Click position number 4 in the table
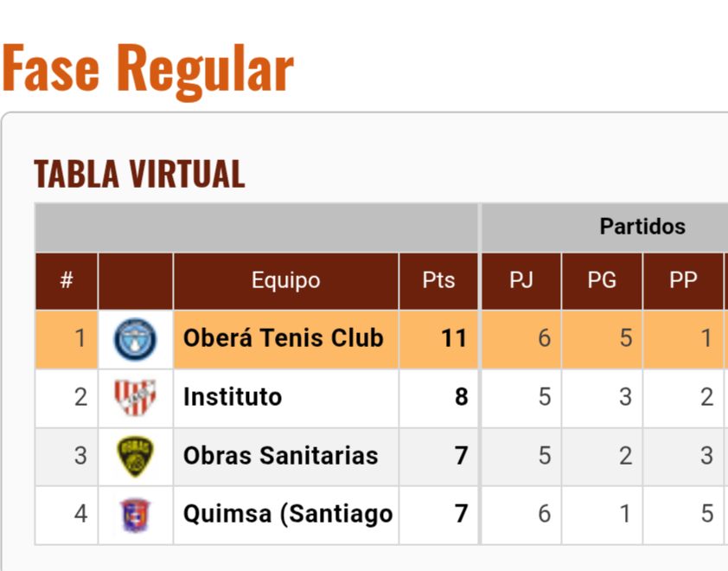The image size is (728, 571). pyautogui.click(x=80, y=514)
